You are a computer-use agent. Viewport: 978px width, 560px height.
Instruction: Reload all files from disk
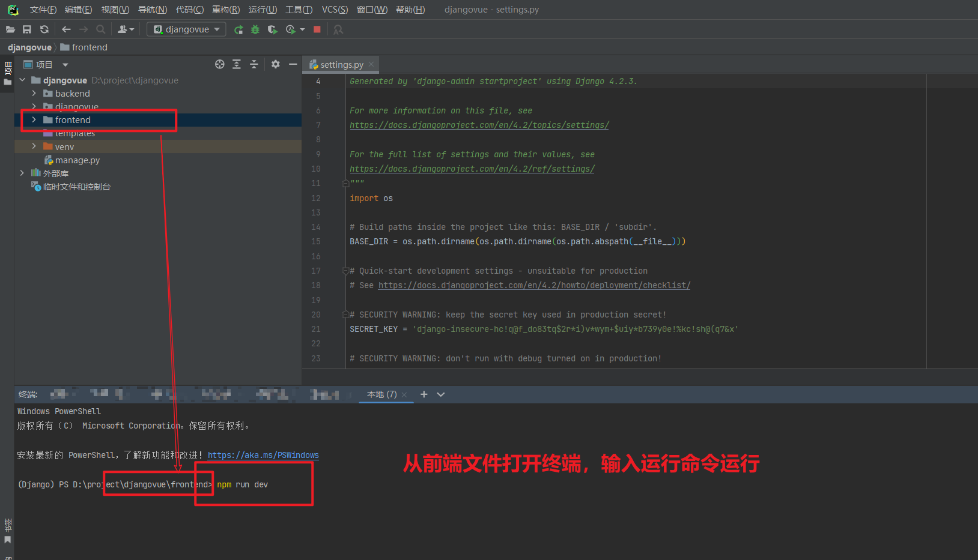point(44,29)
